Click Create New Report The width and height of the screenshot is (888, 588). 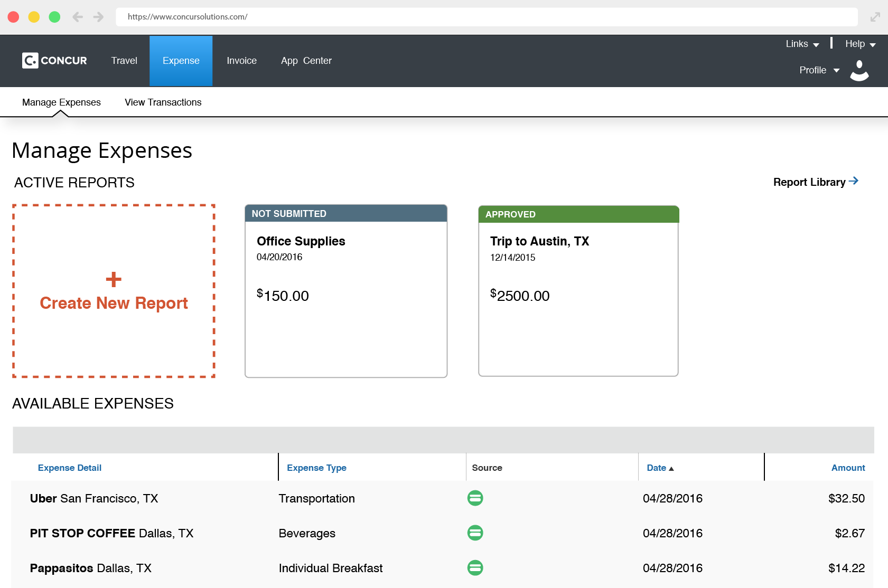(x=113, y=303)
